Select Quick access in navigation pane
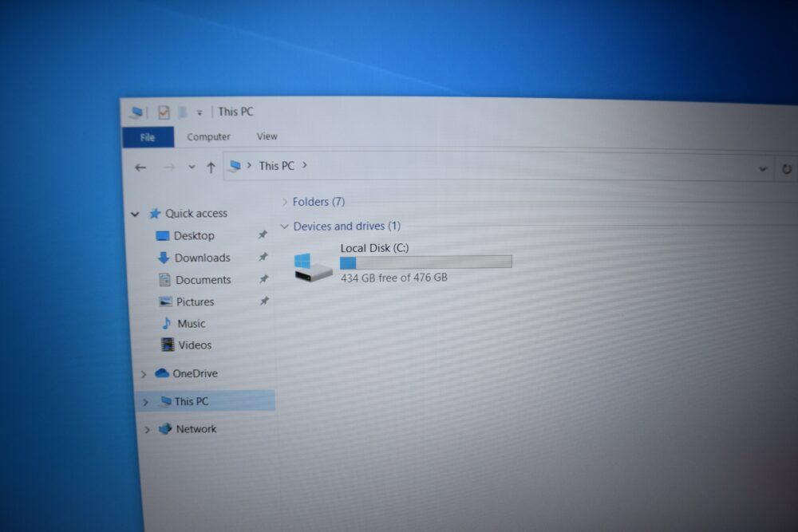798x532 pixels. pos(196,213)
